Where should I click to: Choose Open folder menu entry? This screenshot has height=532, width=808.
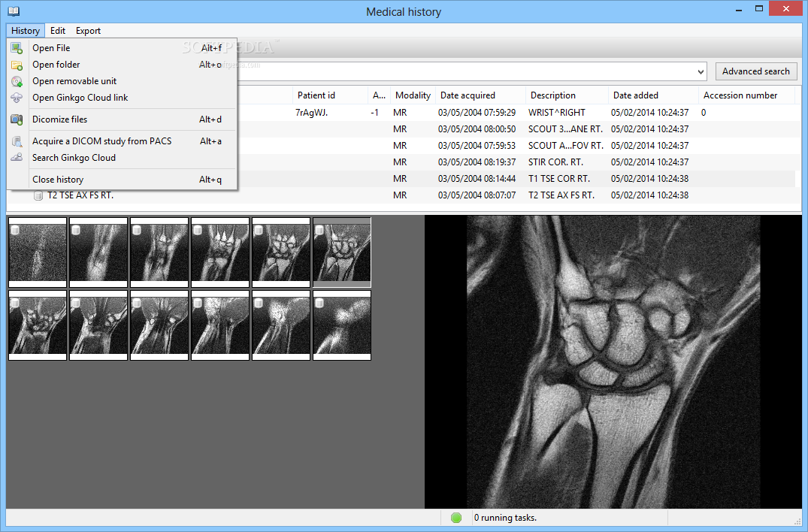point(122,65)
